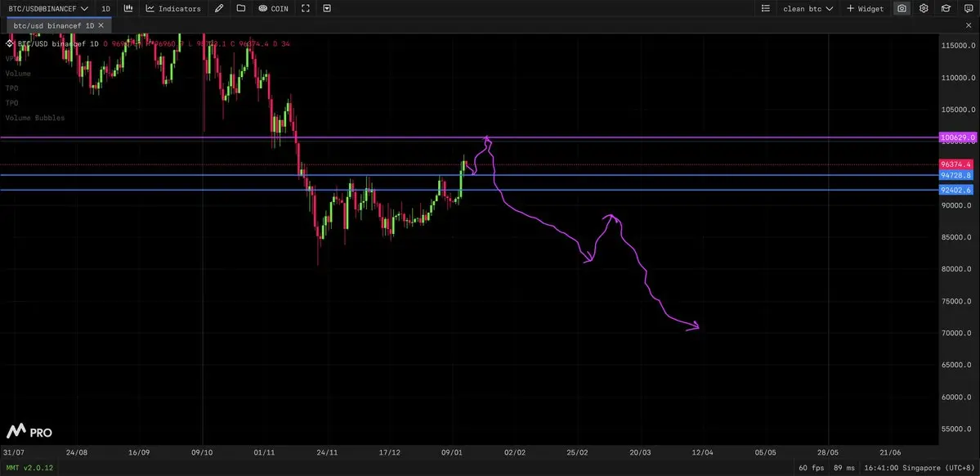
Task: Click the 60 fps status indicator
Action: click(x=812, y=468)
